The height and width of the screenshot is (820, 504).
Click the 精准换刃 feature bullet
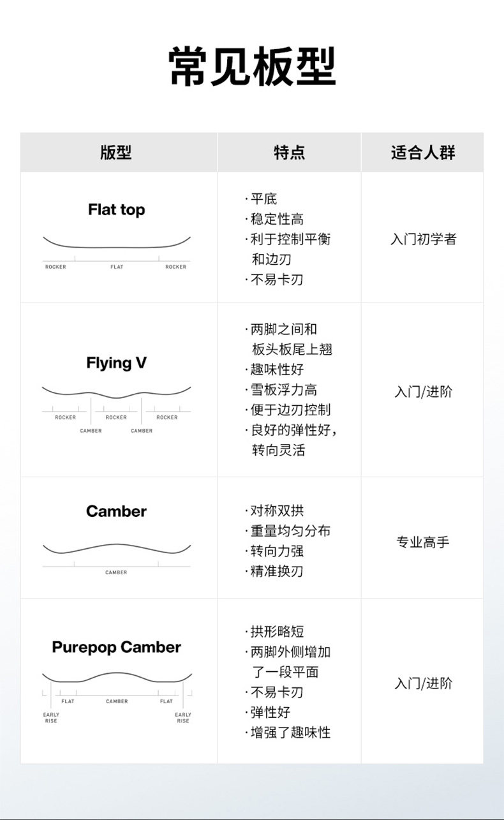click(277, 571)
